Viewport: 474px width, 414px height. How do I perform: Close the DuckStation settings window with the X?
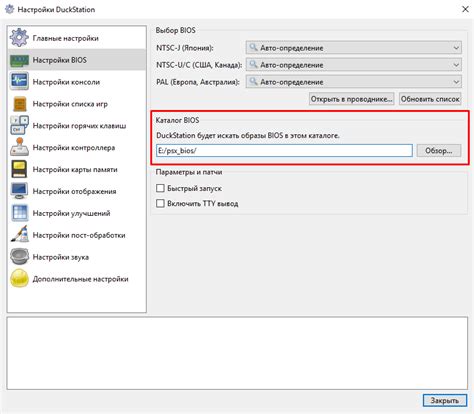tap(465, 9)
